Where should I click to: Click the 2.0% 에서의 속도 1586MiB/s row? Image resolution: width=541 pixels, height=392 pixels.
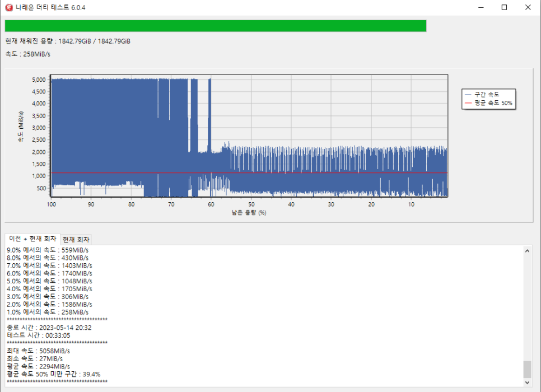pyautogui.click(x=49, y=304)
